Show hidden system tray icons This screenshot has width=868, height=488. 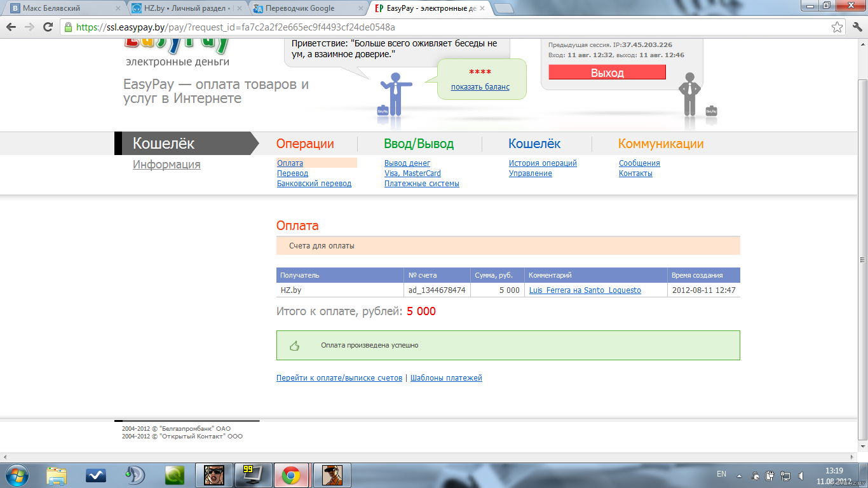739,475
